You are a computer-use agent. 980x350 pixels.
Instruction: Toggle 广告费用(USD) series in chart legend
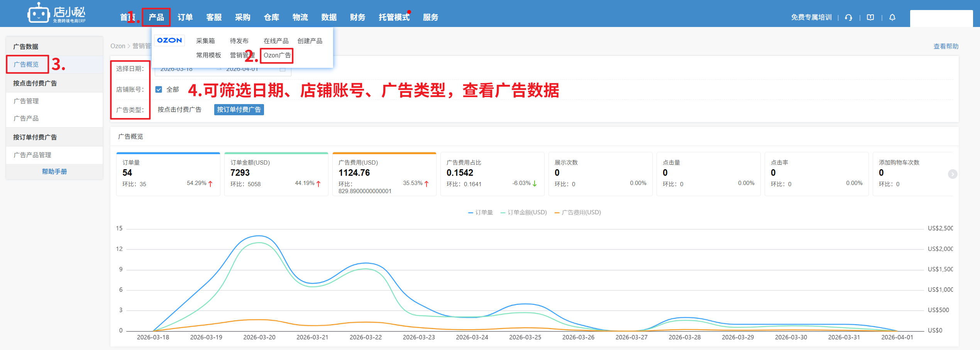click(x=578, y=212)
